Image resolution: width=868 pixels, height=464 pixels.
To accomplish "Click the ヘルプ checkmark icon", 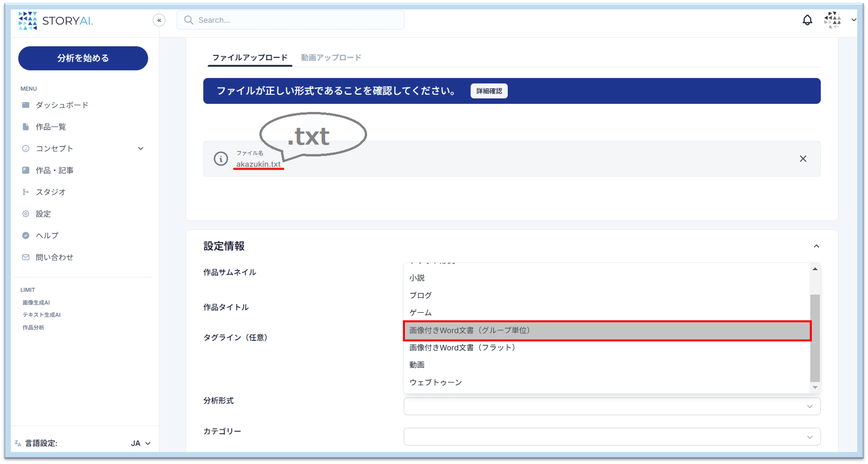I will [x=26, y=235].
